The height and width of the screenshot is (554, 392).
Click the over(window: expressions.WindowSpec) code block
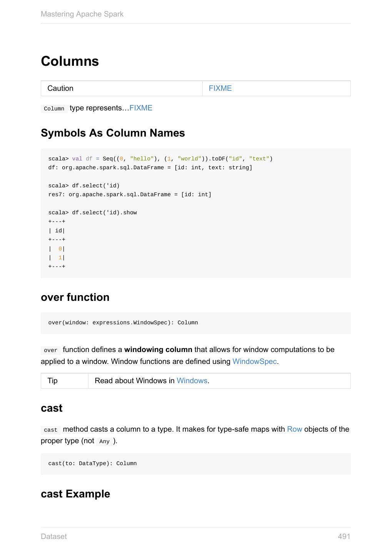click(x=123, y=323)
